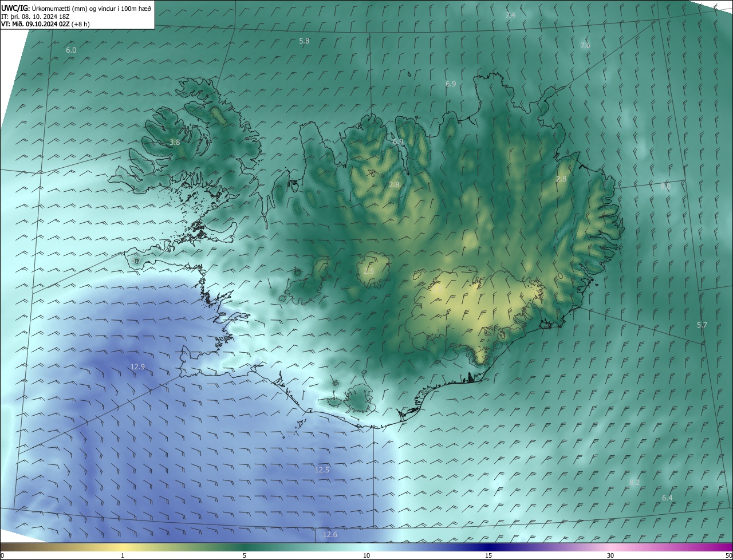Image resolution: width=733 pixels, height=560 pixels.
Task: Click the 5 tick label on the color scale
Action: [x=245, y=555]
